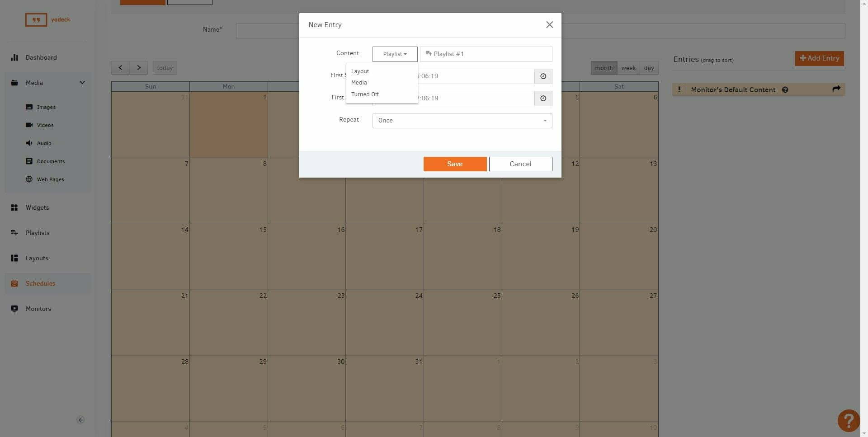Close the New Entry dialog
Viewport: 868px width, 437px height.
(549, 25)
